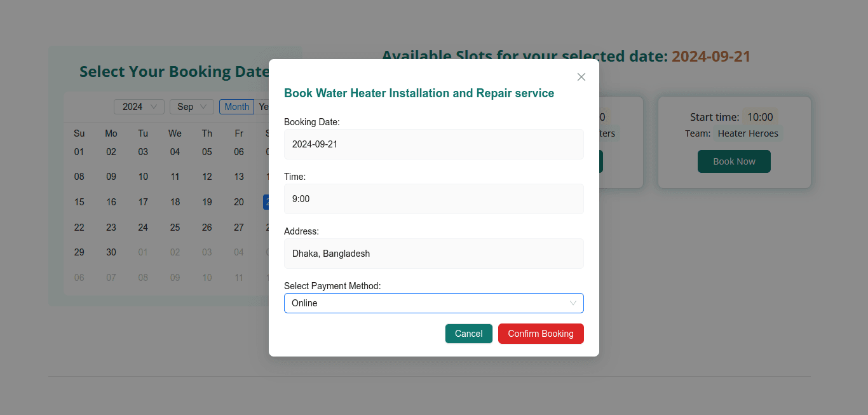Select the Month view radio button

click(x=236, y=107)
